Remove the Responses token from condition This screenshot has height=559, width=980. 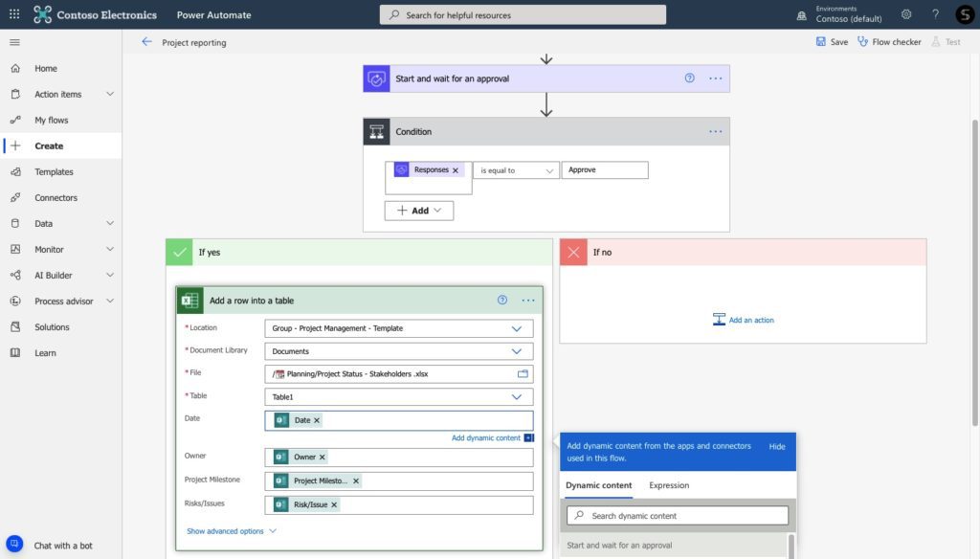(x=455, y=170)
